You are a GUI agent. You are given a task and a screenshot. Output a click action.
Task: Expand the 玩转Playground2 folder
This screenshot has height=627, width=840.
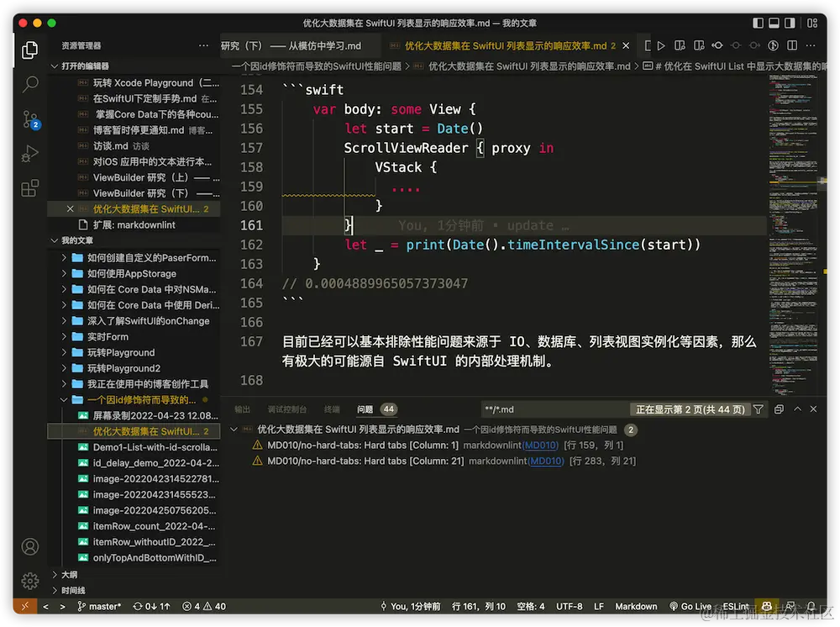tap(123, 369)
